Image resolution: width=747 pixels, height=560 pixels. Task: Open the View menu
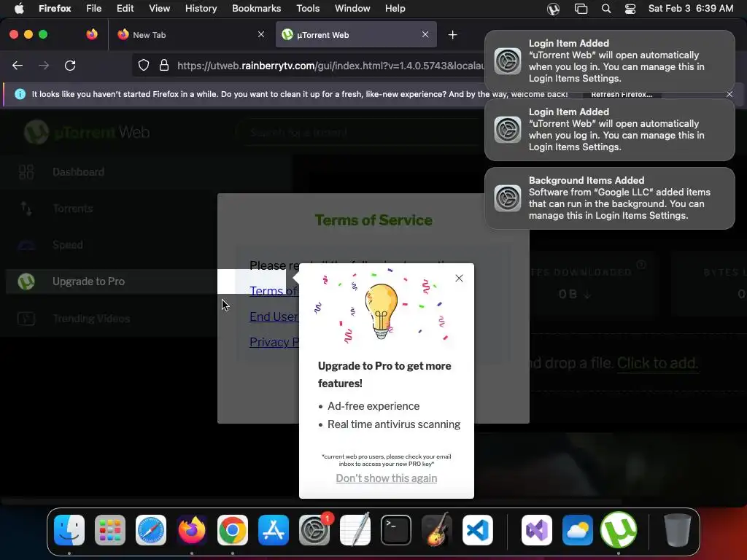click(x=159, y=9)
